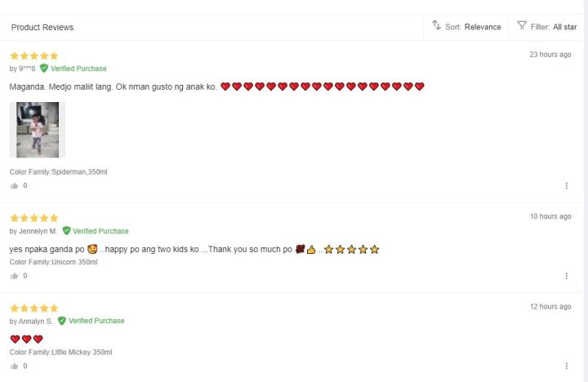Like Jennelyn M.'s review with thumbs up
Image resolution: width=588 pixels, height=382 pixels.
tap(14, 276)
